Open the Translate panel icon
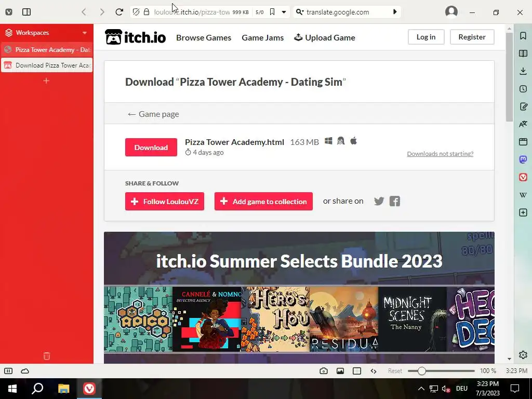 (x=523, y=124)
